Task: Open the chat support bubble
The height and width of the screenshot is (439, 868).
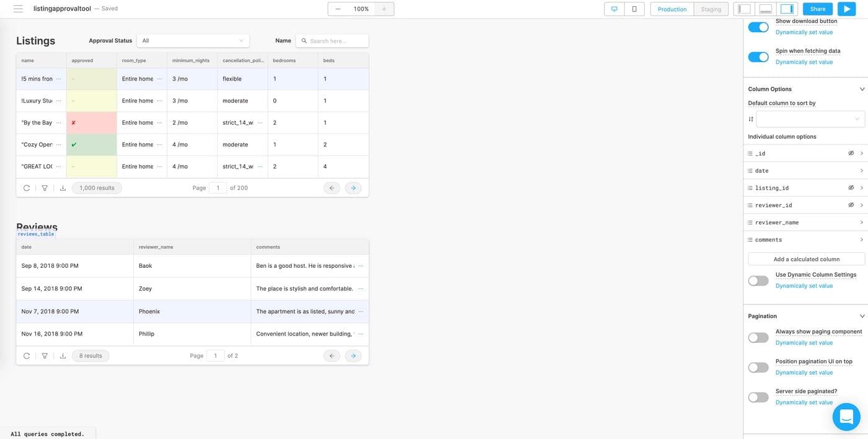Action: click(846, 417)
